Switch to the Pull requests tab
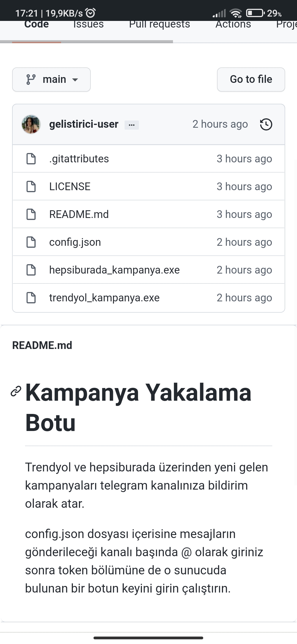The width and height of the screenshot is (297, 644). pos(159,25)
